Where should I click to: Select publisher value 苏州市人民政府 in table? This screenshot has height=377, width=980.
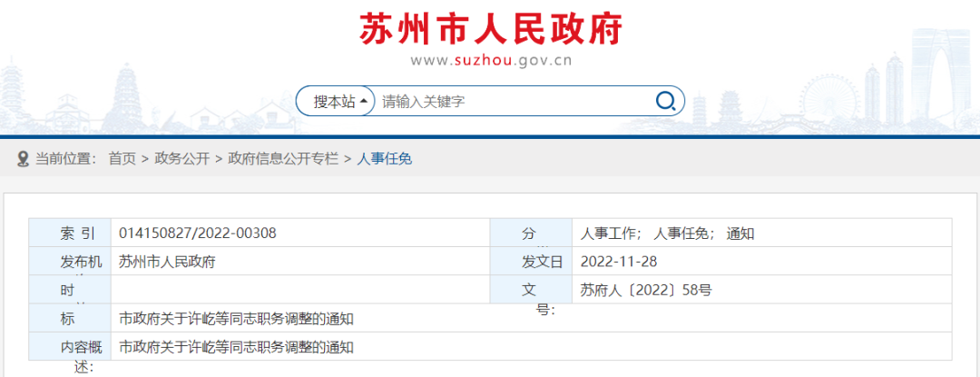[x=167, y=262]
